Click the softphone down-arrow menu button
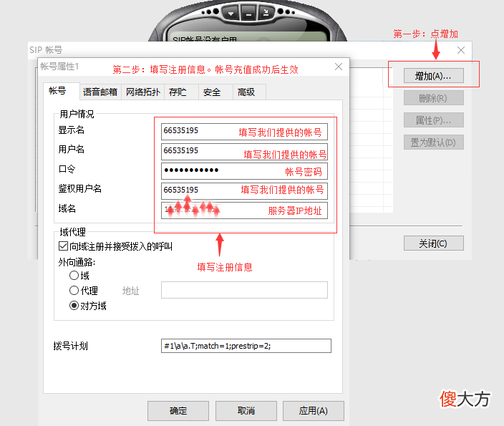 (231, 14)
